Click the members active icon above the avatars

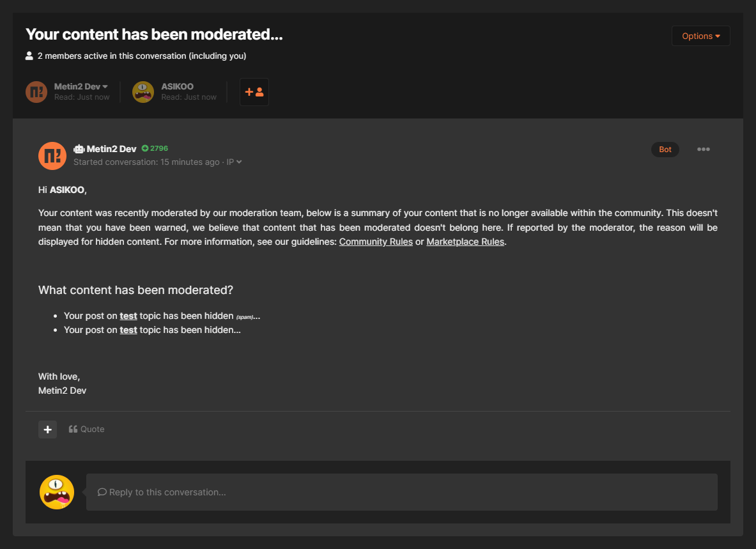29,56
